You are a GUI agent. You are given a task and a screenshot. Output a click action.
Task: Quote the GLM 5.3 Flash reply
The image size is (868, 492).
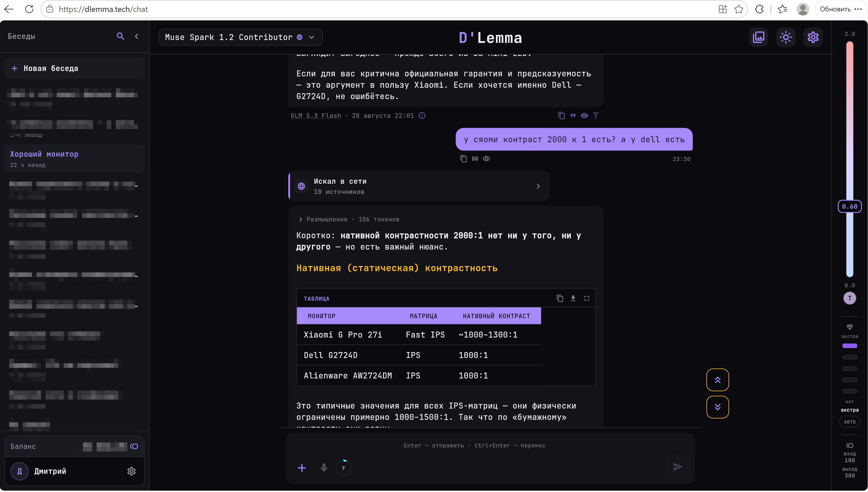573,116
